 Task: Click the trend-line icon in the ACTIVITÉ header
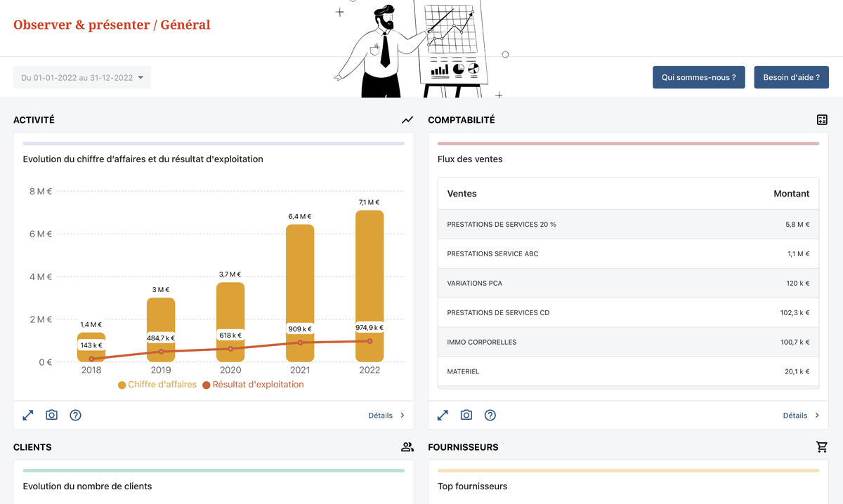[x=407, y=119]
